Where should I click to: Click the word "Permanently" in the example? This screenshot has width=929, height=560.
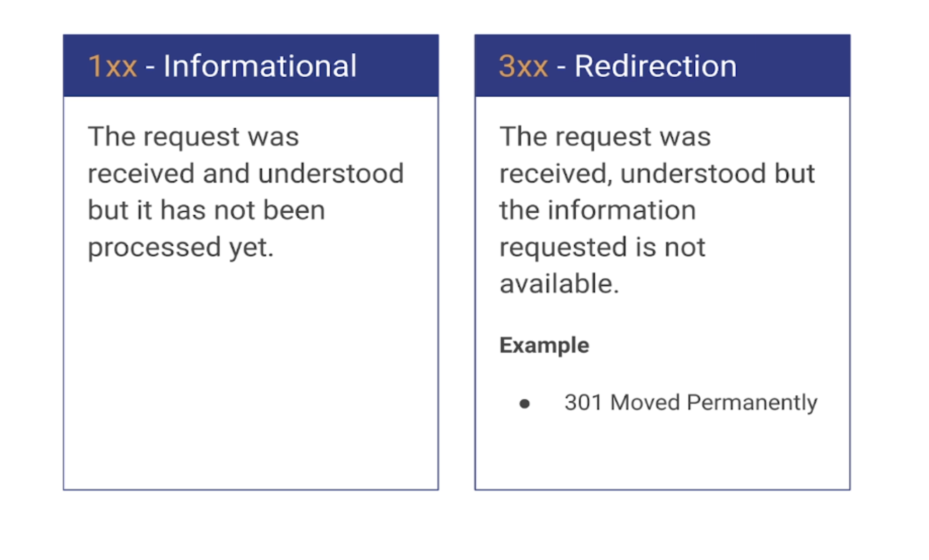tap(751, 403)
